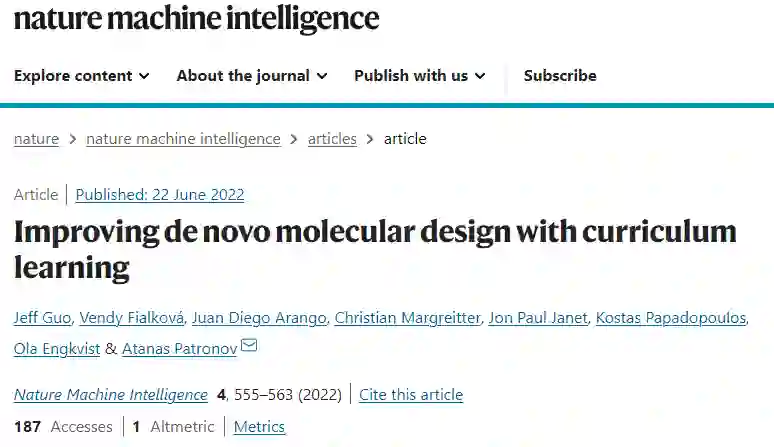Open the About the journal menu
This screenshot has width=774, height=447.
pos(251,76)
